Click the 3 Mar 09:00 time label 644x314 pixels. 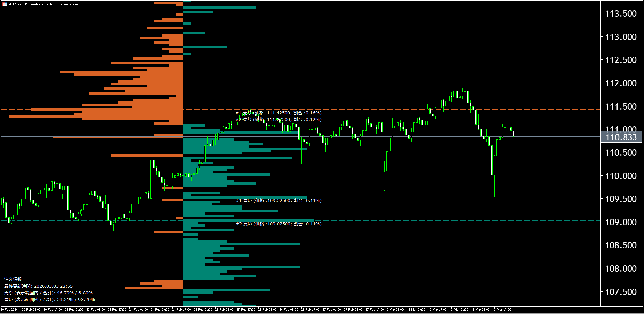click(x=481, y=310)
